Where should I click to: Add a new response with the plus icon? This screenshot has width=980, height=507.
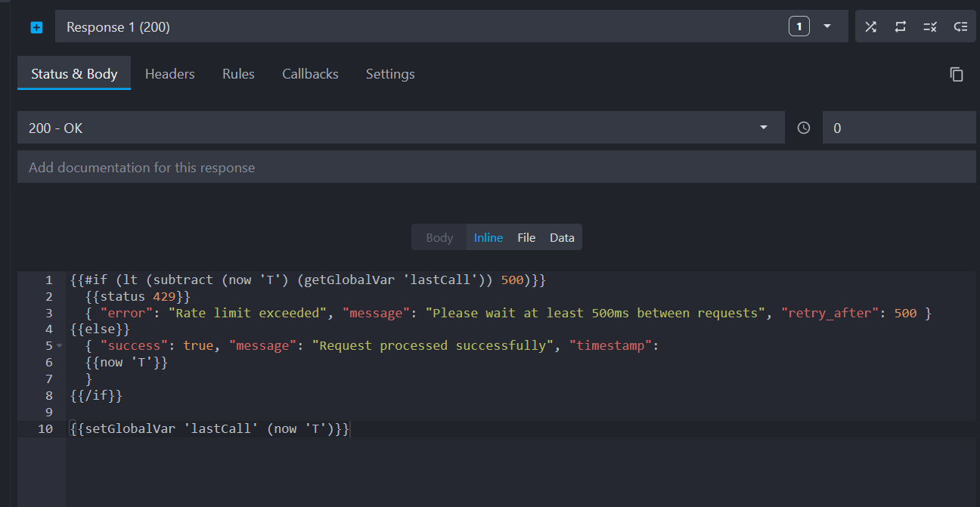coord(36,27)
